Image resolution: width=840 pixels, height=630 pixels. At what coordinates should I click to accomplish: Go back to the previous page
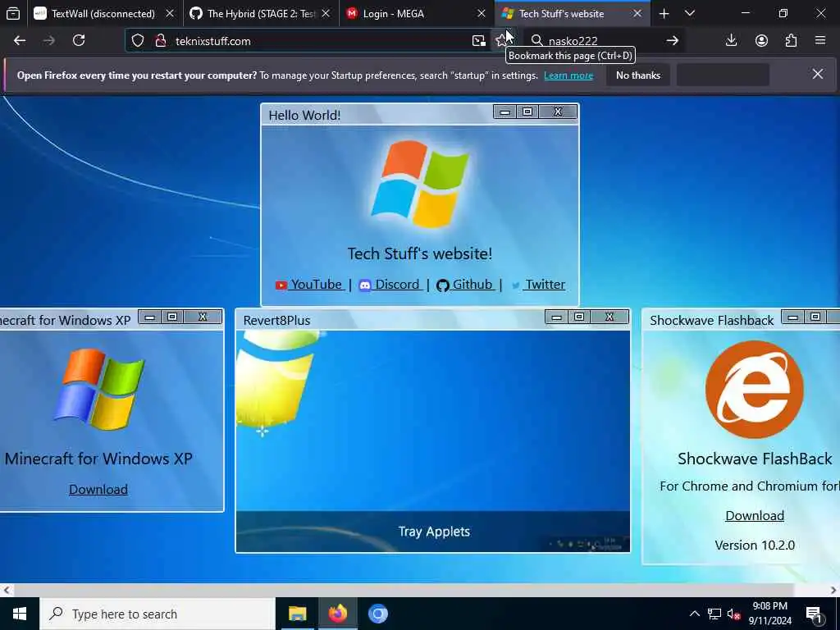(x=20, y=41)
